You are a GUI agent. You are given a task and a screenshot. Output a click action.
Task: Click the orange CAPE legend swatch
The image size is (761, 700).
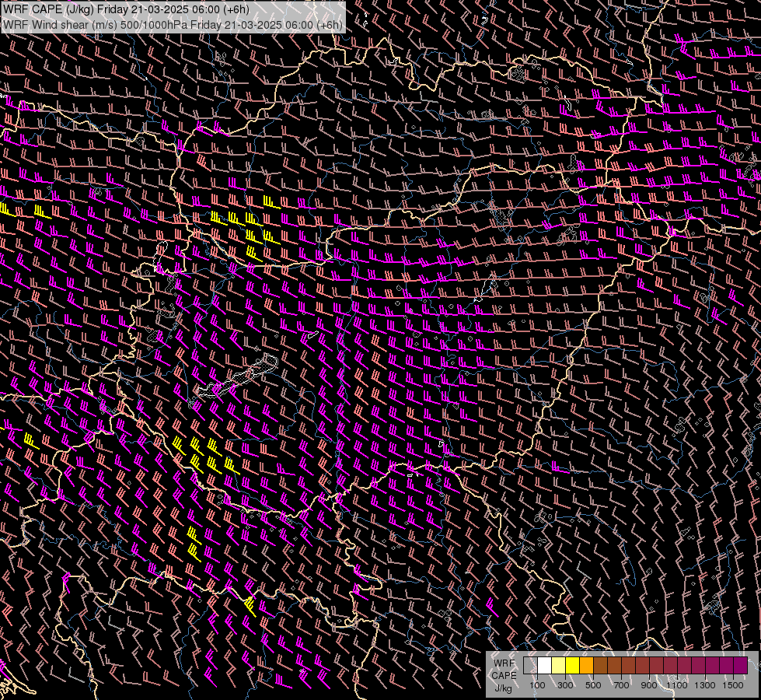(x=586, y=666)
